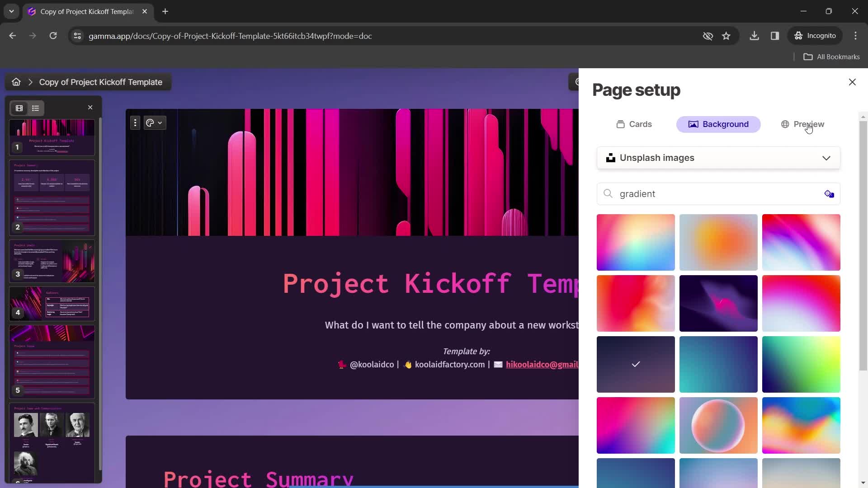Open All Bookmarks folder
Image resolution: width=868 pixels, height=488 pixels.
(831, 57)
